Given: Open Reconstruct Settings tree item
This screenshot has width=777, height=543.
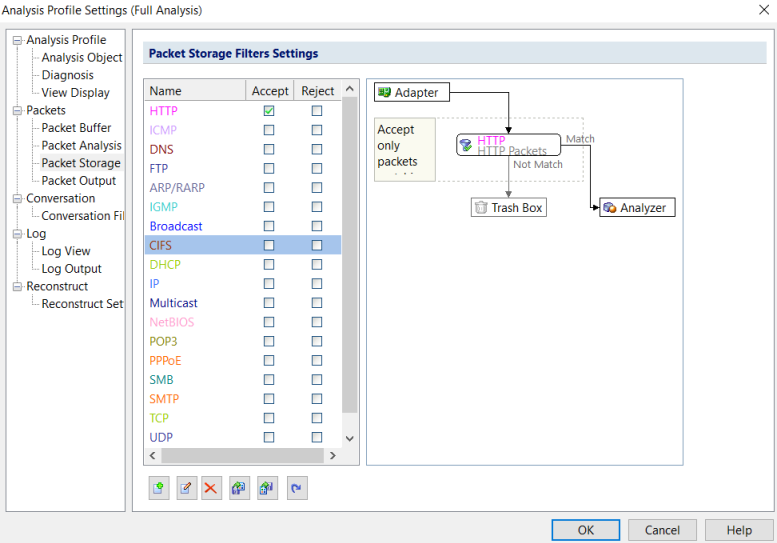Looking at the screenshot, I should 82,304.
